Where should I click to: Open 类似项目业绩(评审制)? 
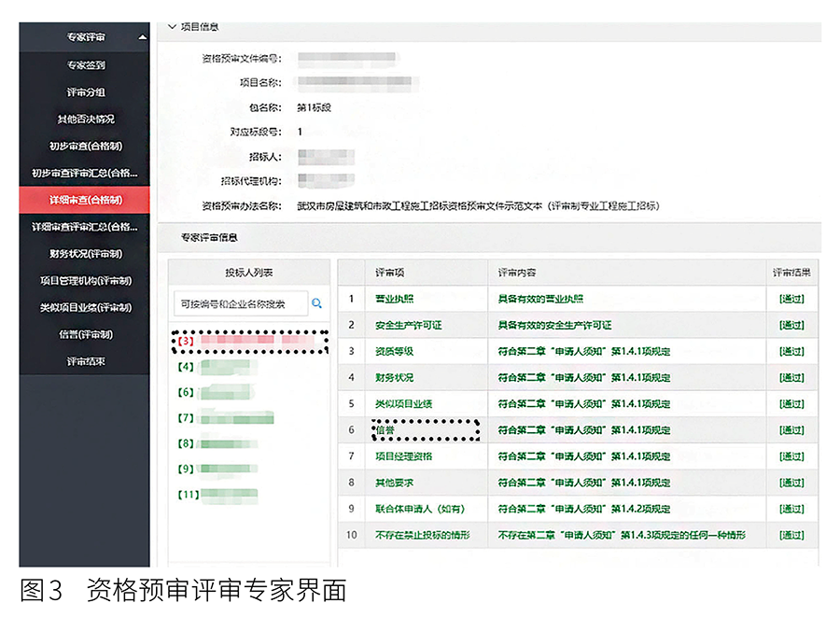pyautogui.click(x=84, y=307)
